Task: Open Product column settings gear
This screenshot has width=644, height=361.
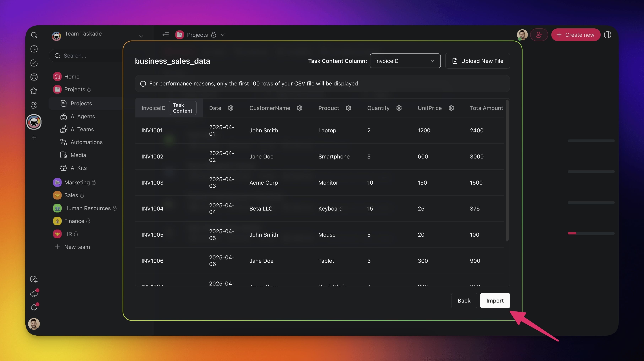Action: point(348,108)
